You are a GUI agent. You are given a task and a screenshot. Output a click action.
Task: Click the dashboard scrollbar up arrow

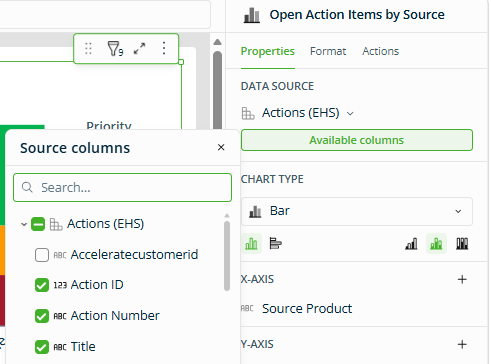(x=218, y=42)
